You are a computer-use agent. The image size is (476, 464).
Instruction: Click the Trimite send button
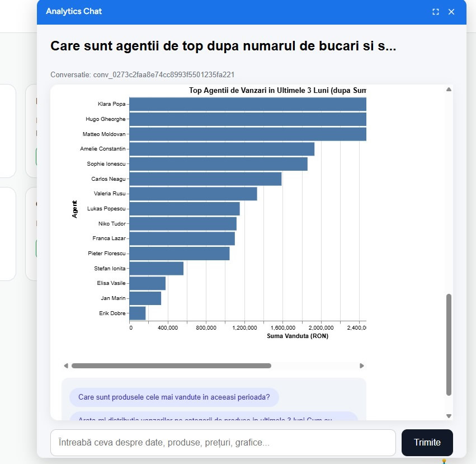point(427,442)
